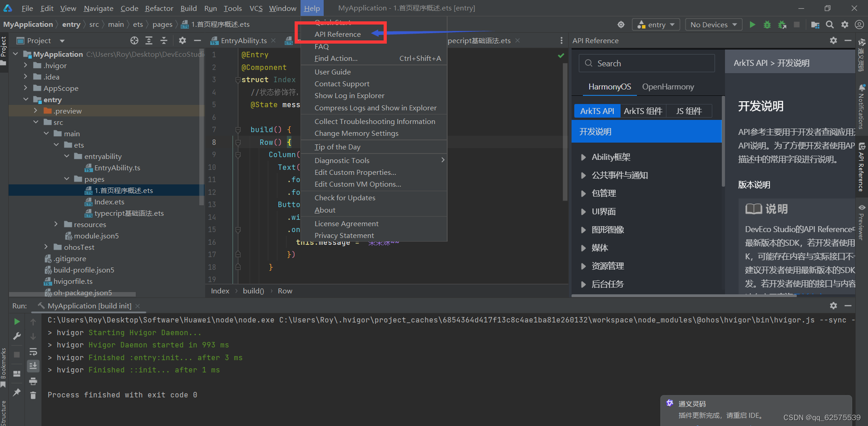
Task: Open module.json5 file in tree
Action: click(x=96, y=236)
